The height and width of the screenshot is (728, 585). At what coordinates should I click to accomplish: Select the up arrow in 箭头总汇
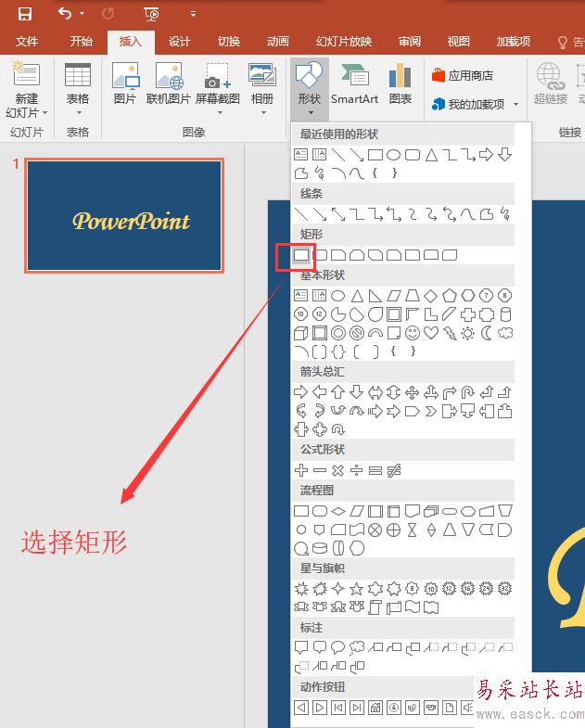click(338, 392)
